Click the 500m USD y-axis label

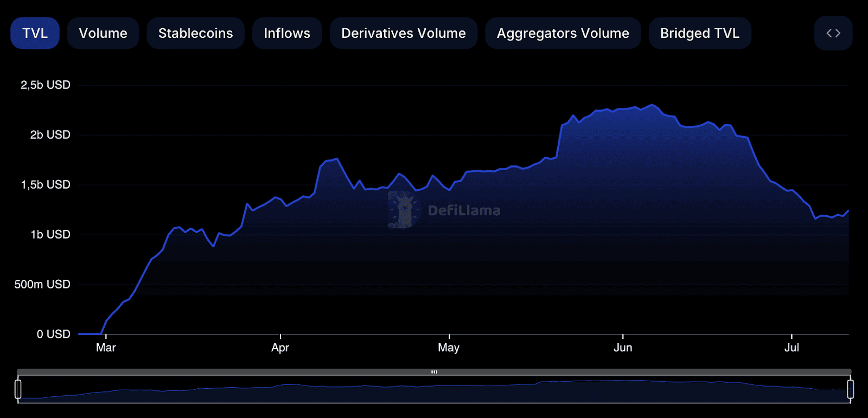coord(42,285)
